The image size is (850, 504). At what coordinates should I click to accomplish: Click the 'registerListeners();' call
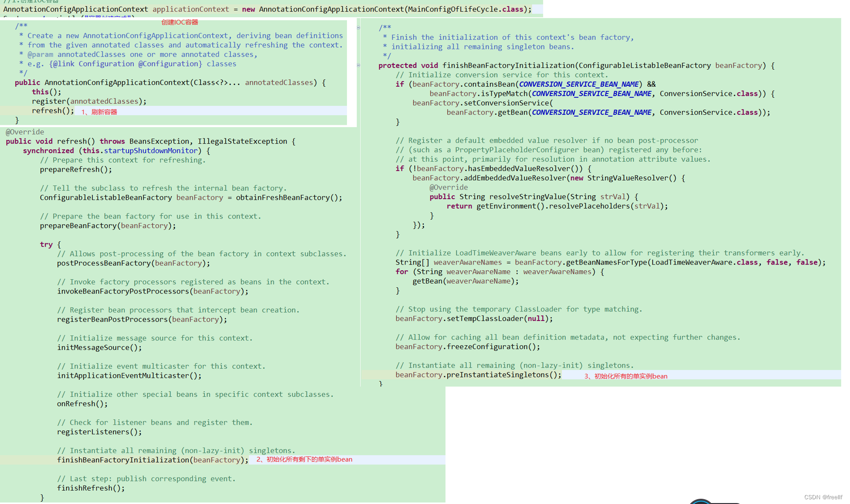[x=99, y=432]
